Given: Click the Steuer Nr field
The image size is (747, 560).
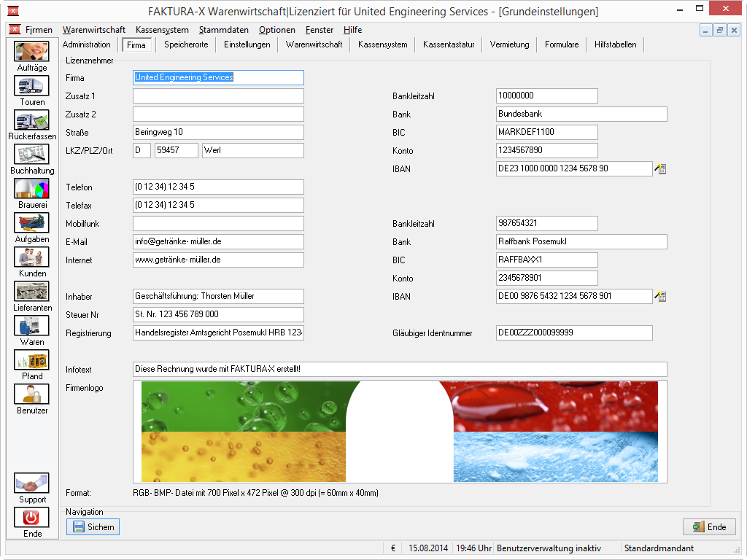Looking at the screenshot, I should tap(218, 314).
